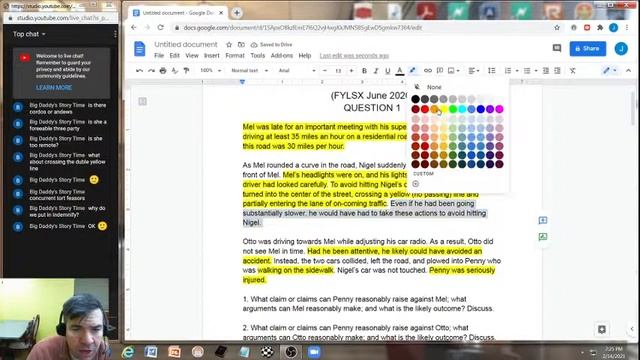
Task: Edit the font size value field
Action: coord(338,71)
